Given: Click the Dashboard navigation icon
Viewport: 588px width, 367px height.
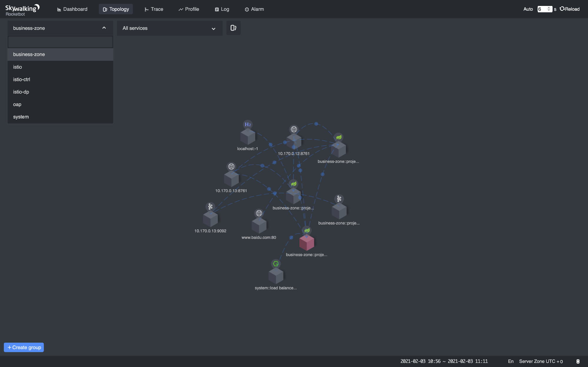Looking at the screenshot, I should coord(58,9).
